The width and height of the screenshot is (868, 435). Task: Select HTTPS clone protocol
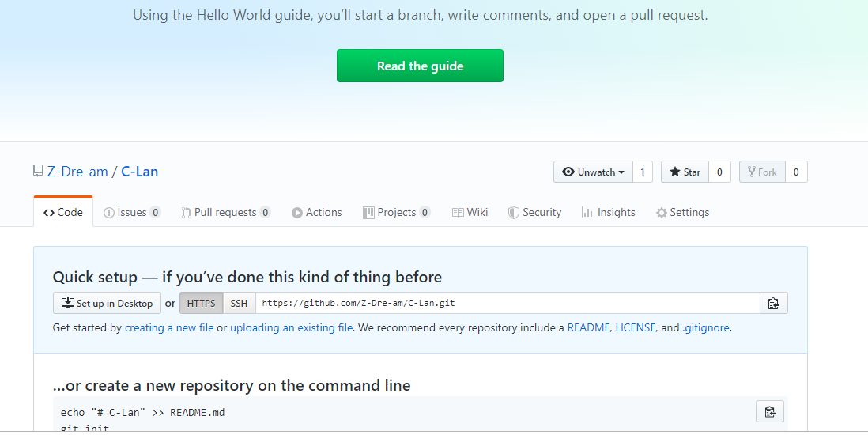tap(202, 303)
